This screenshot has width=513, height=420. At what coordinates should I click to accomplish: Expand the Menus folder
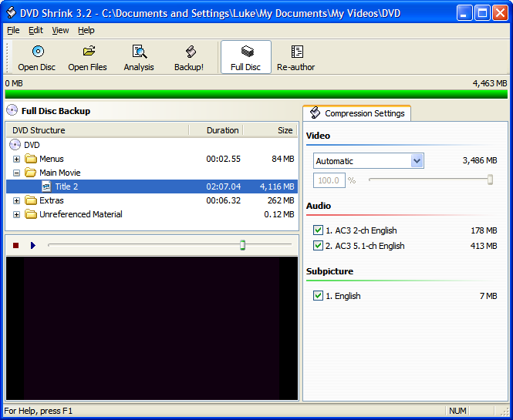pyautogui.click(x=16, y=160)
